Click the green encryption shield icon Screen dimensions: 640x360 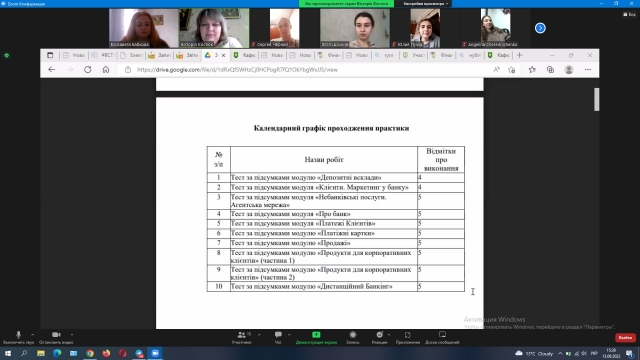(7, 55)
